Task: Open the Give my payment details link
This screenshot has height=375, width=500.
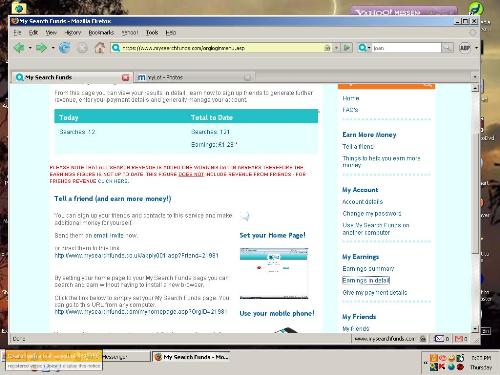Action: click(x=375, y=292)
